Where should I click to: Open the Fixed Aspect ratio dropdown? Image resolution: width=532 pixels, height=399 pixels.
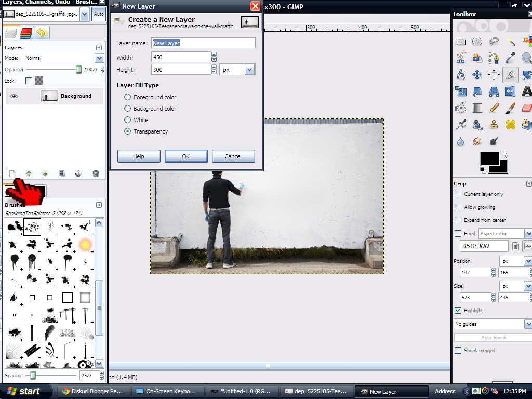(x=528, y=233)
